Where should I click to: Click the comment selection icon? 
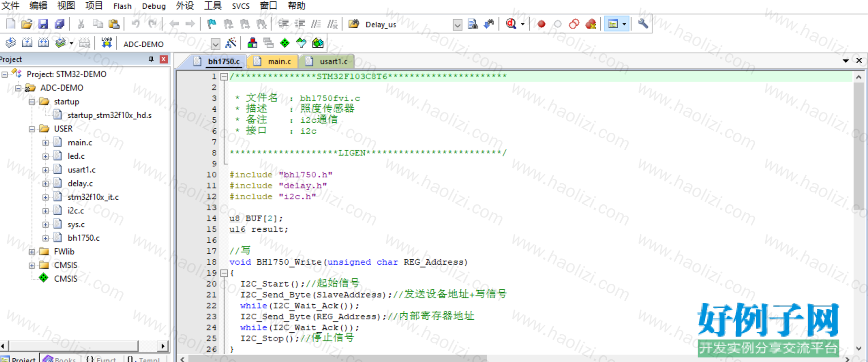316,24
